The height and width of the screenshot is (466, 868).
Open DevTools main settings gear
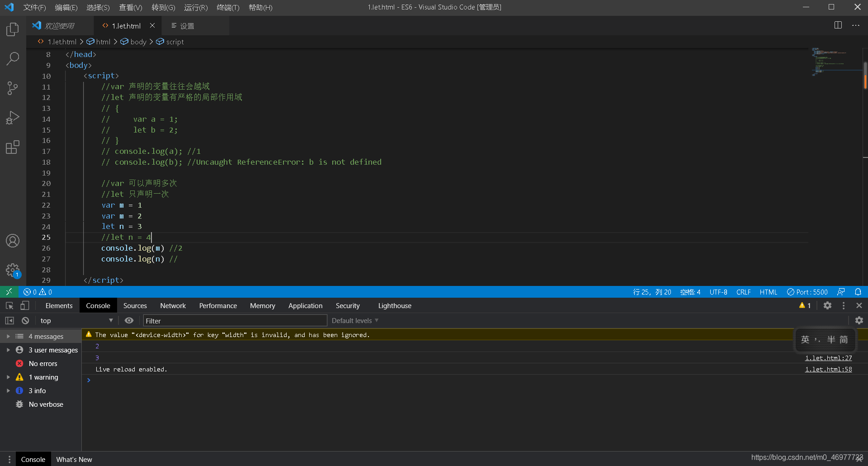[x=827, y=305]
